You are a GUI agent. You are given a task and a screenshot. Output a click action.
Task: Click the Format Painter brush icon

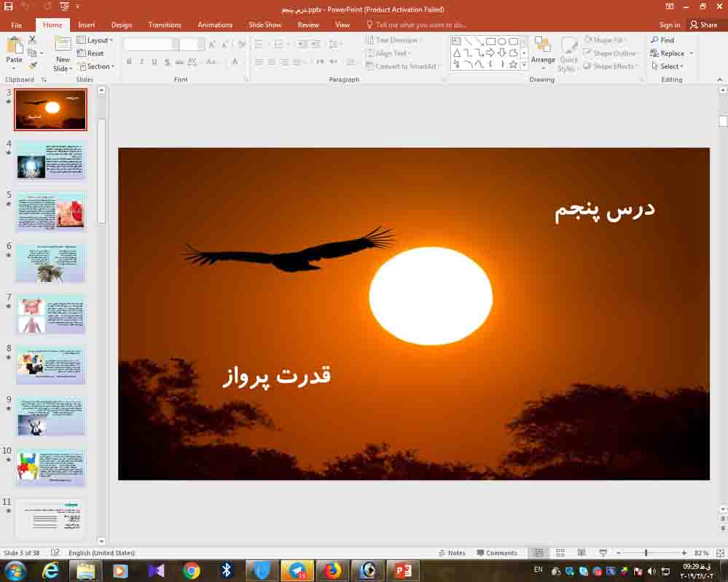point(33,66)
